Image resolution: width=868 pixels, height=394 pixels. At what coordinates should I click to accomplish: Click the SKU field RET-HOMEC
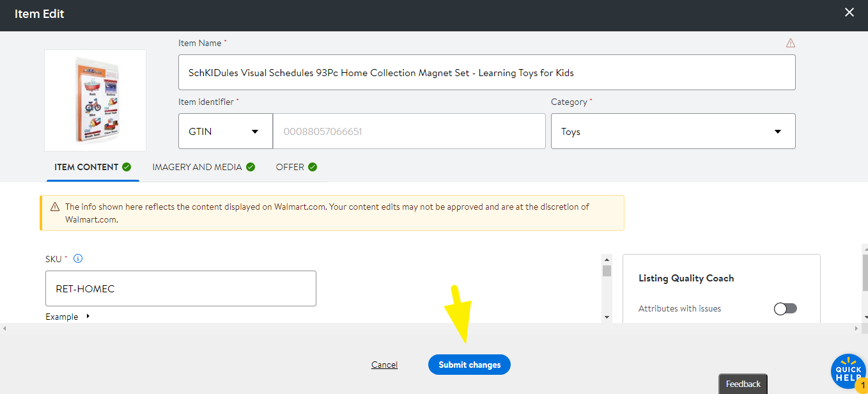pyautogui.click(x=181, y=288)
